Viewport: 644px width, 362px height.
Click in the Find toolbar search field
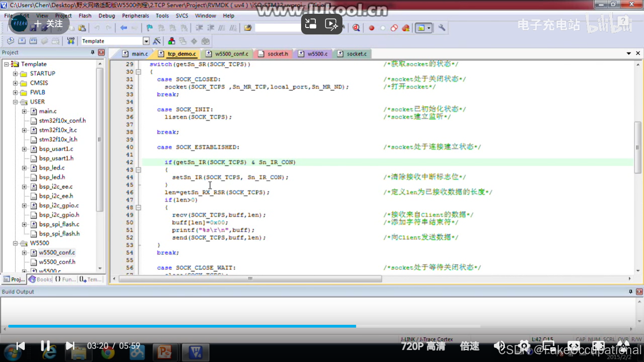click(279, 28)
